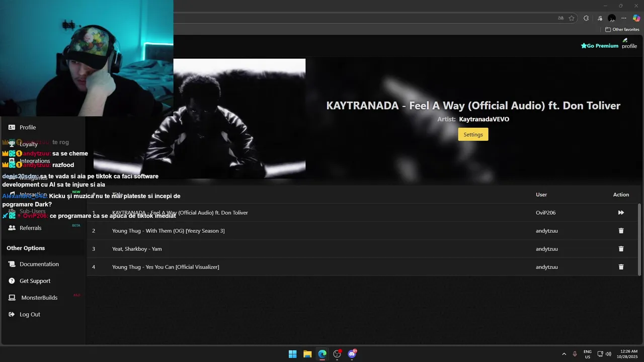Image resolution: width=644 pixels, height=362 pixels.
Task: Click Log Out in the sidebar
Action: (30, 314)
